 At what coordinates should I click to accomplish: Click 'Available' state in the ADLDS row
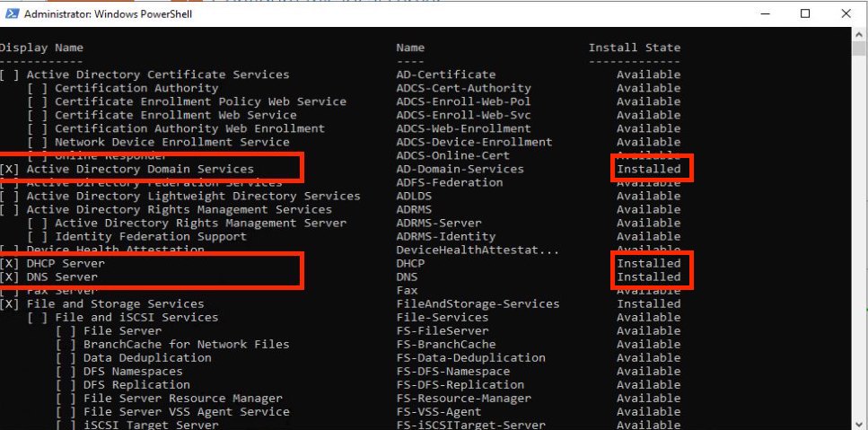click(649, 196)
